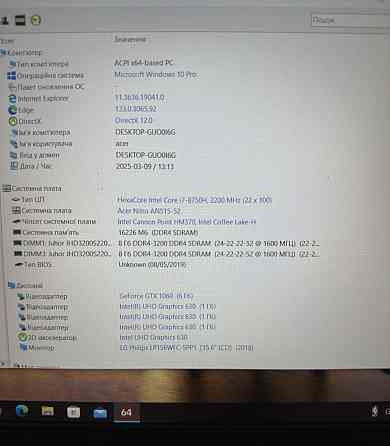
Task: Open the Acer Nitro AN515-52 link
Action: (149, 211)
